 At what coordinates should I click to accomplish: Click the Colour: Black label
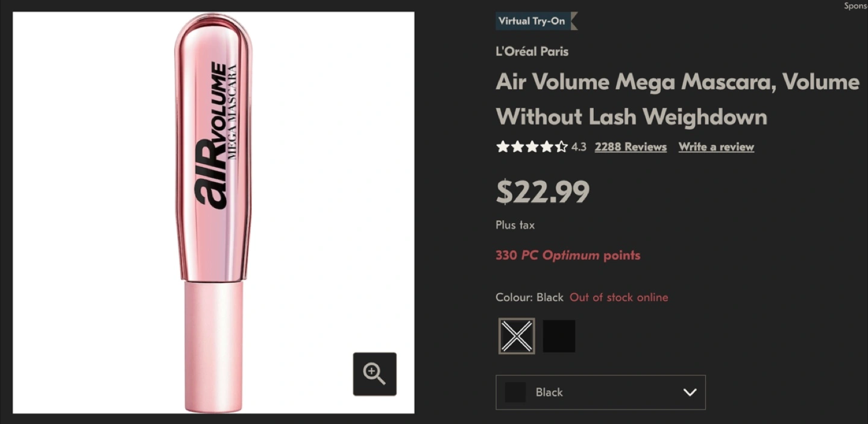(529, 297)
